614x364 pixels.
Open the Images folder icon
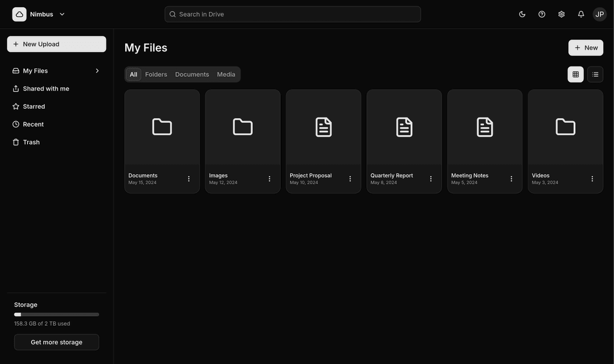[242, 126]
